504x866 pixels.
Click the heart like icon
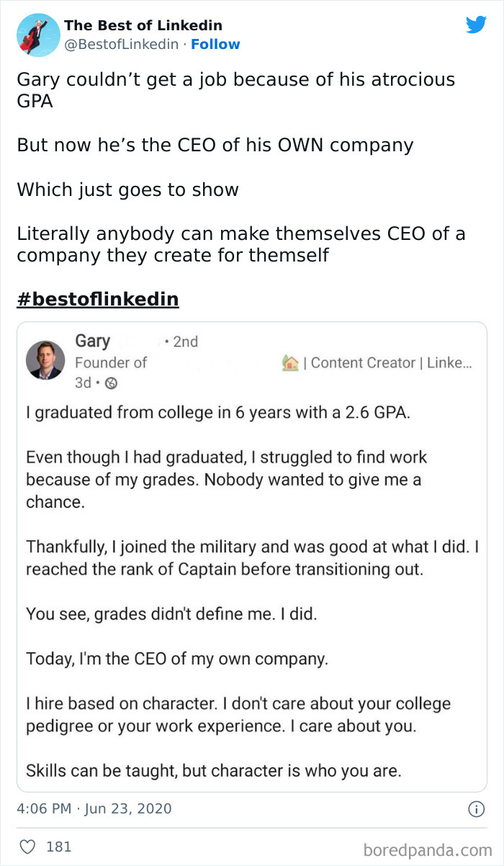(27, 847)
